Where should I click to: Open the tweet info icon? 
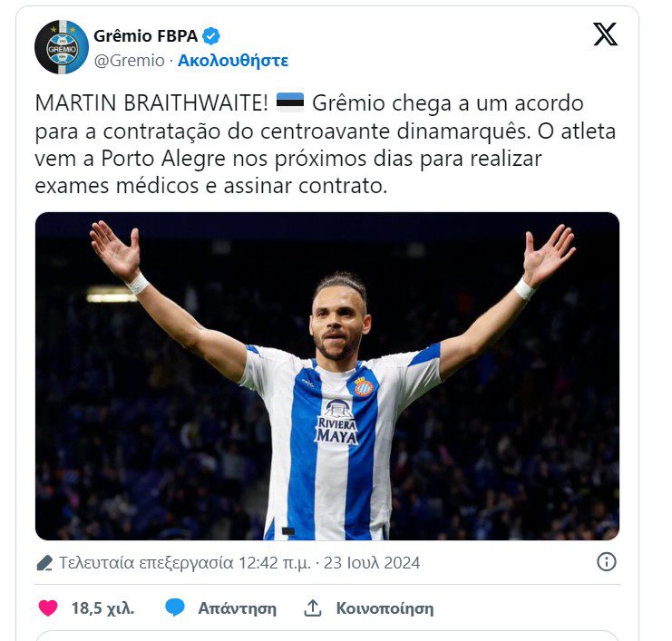(607, 562)
